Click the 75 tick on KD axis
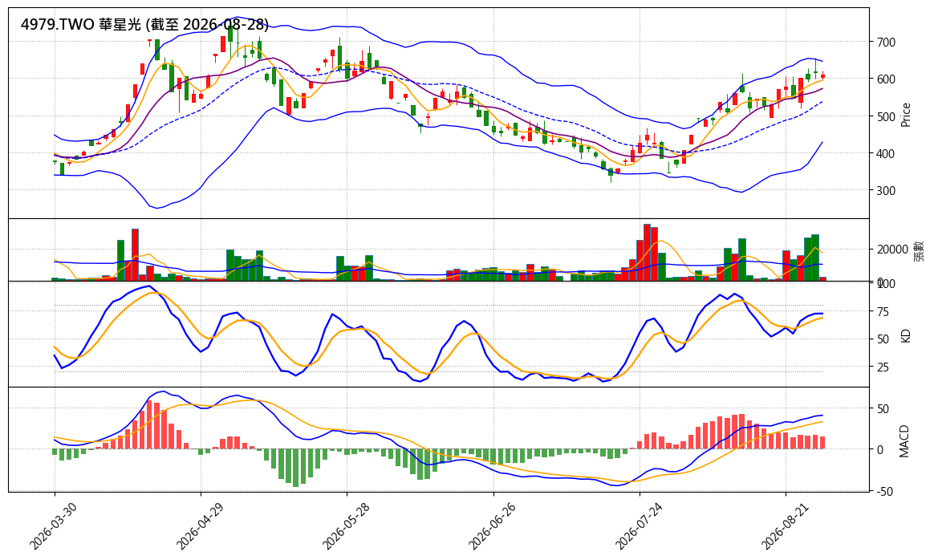The width and height of the screenshot is (934, 560). 883,311
